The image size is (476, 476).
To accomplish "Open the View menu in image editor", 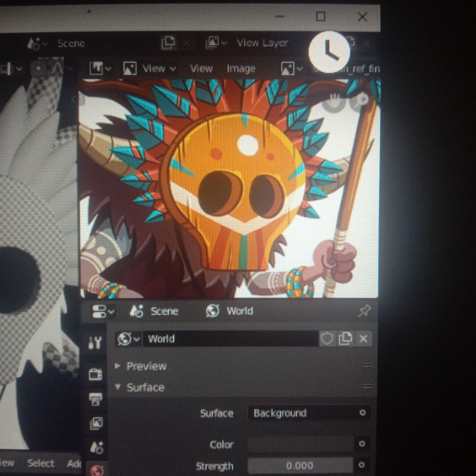I will click(x=201, y=68).
